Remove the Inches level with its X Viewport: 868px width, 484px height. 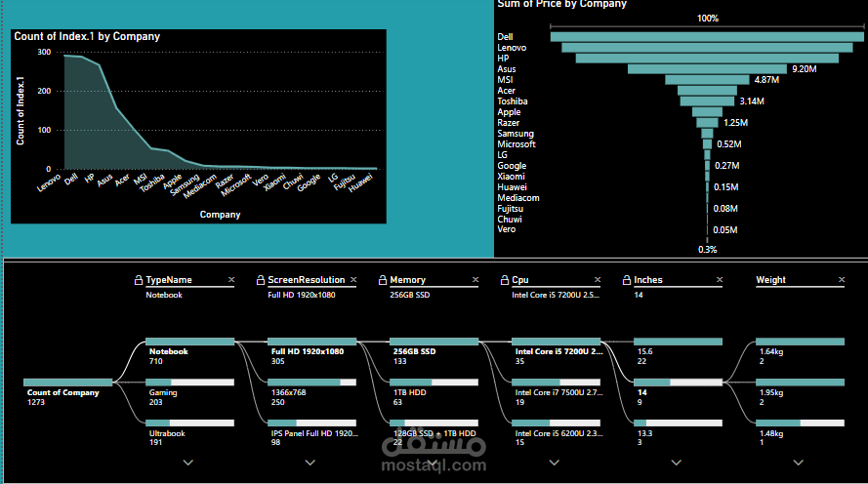pos(719,280)
